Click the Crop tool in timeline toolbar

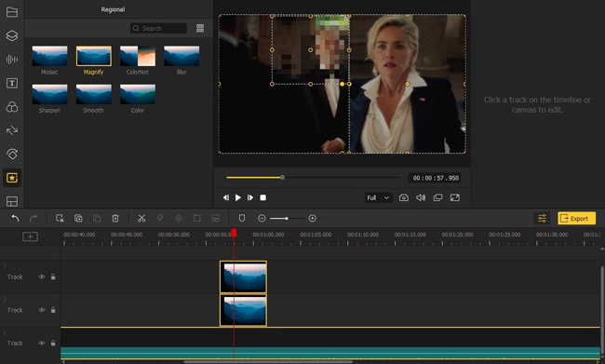click(196, 219)
